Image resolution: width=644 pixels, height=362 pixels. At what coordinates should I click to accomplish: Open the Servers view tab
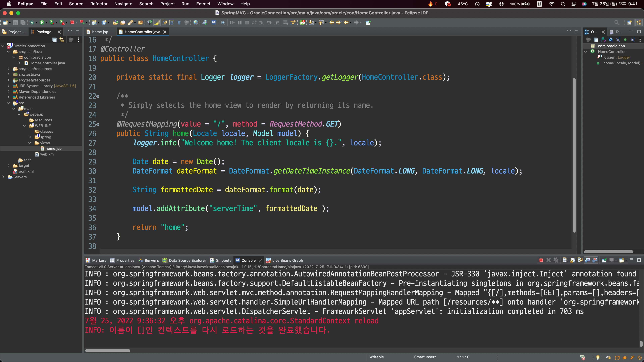point(151,260)
